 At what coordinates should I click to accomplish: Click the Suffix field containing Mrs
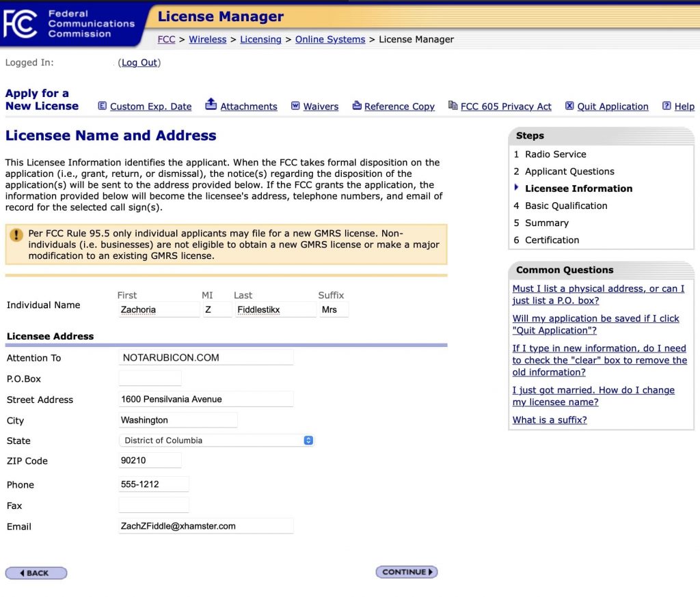point(334,309)
